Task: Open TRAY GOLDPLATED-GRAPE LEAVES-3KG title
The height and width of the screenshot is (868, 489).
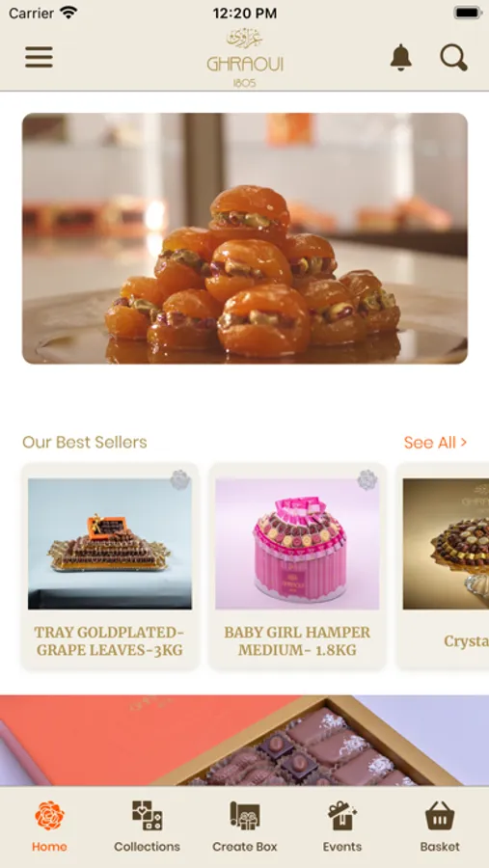Action: click(x=110, y=640)
